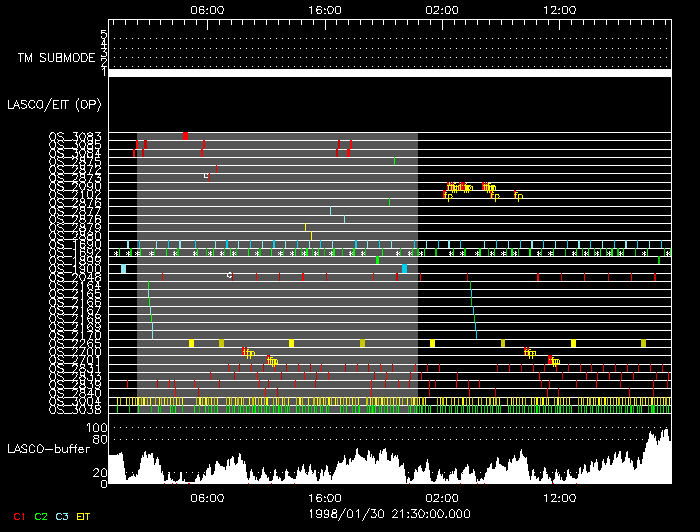Select the first fp marker on OS_2700 row
The height and width of the screenshot is (532, 700).
pos(247,352)
